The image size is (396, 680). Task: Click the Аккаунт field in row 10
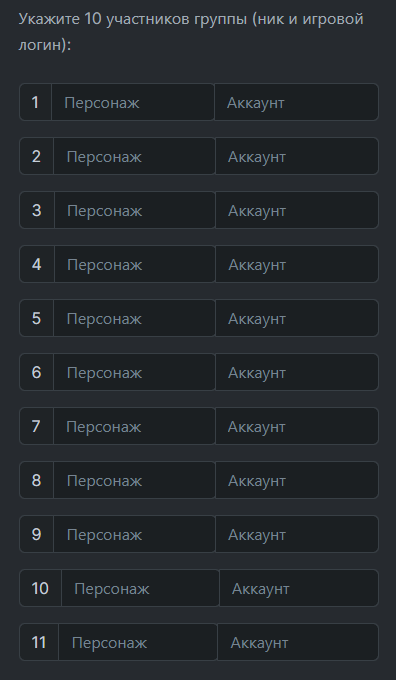[299, 588]
